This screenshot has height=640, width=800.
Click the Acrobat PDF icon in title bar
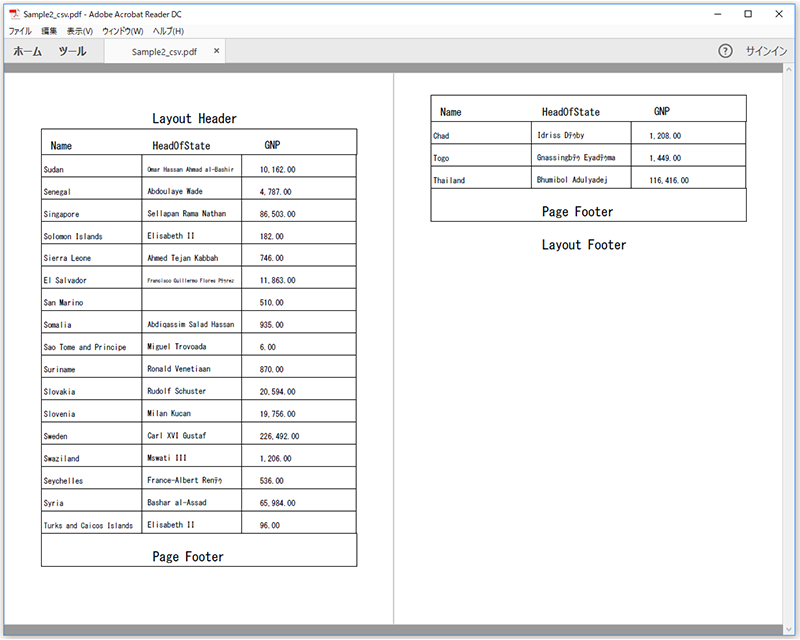click(x=13, y=14)
